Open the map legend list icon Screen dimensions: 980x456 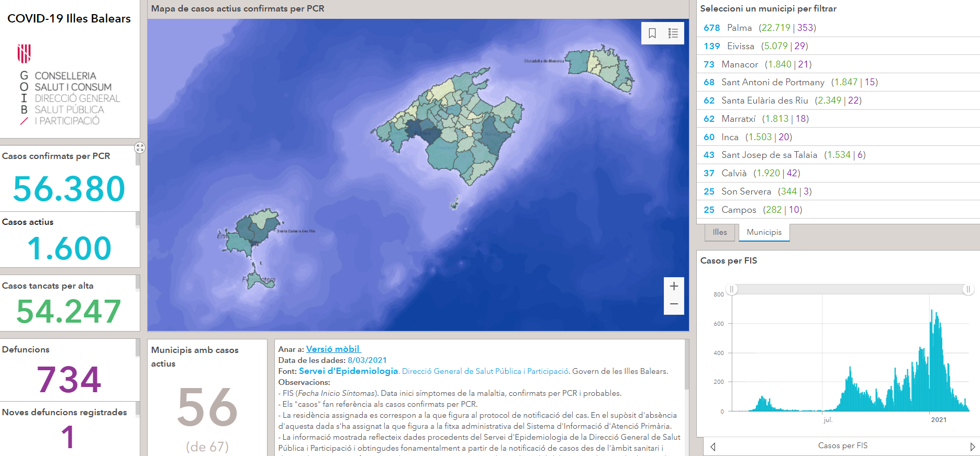[673, 33]
